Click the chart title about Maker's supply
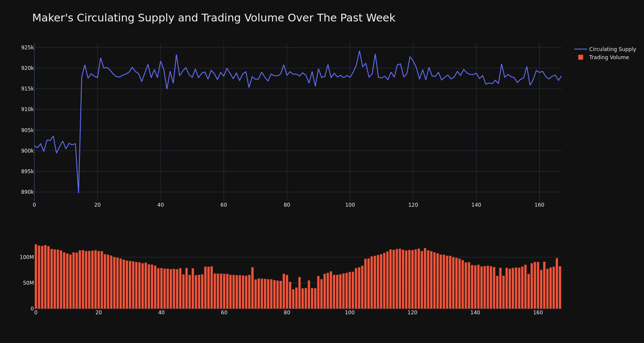Image resolution: width=644 pixels, height=343 pixels. point(214,18)
